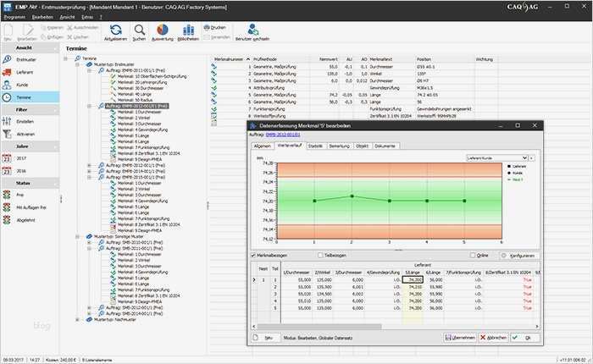The image size is (593, 364).
Task: Switch to the Bemerkung tab
Action: (339, 146)
